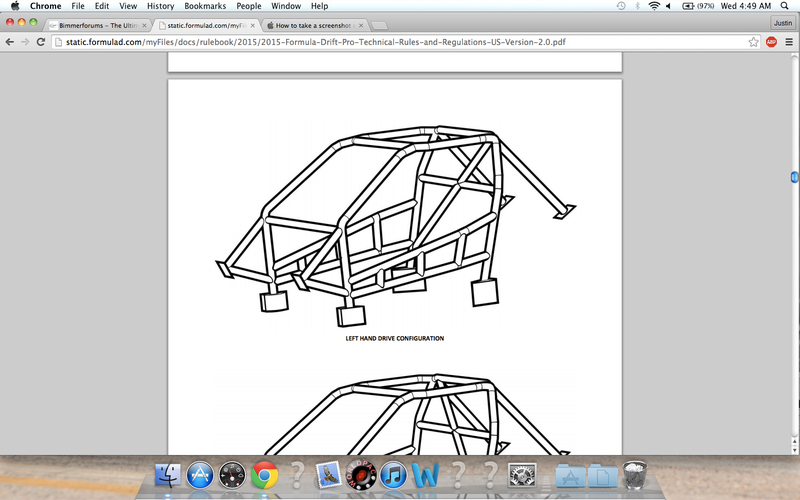Open the Chrome application menu
The width and height of the screenshot is (800, 500).
pyautogui.click(x=45, y=6)
